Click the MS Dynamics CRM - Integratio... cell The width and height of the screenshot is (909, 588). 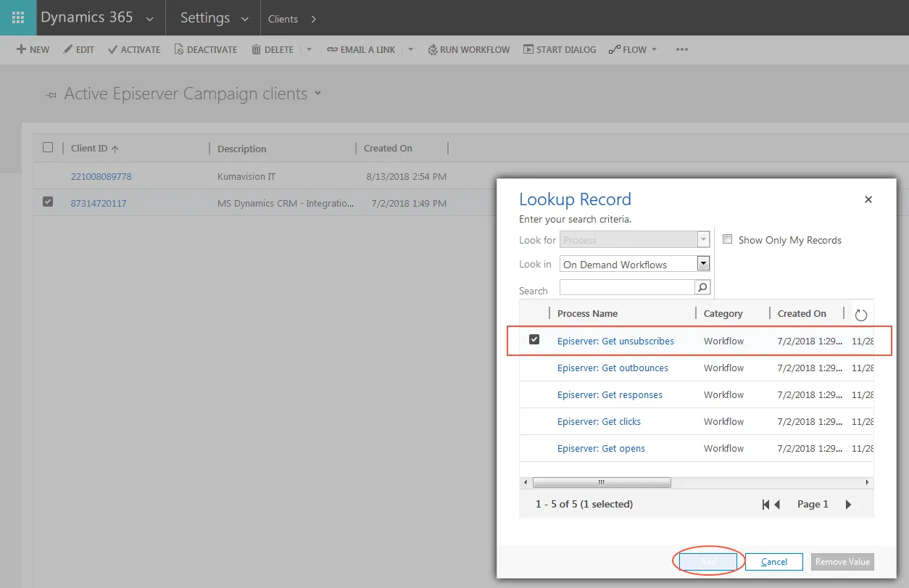pyautogui.click(x=286, y=203)
